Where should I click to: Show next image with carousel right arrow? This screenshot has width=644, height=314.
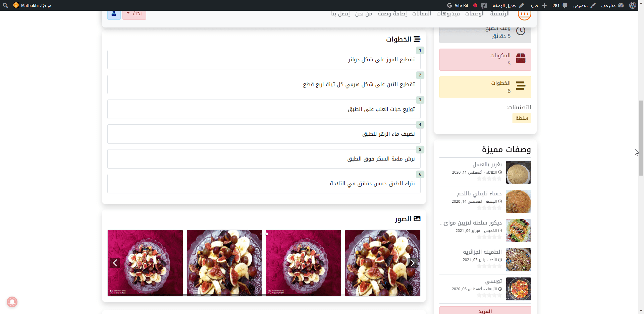coord(412,263)
